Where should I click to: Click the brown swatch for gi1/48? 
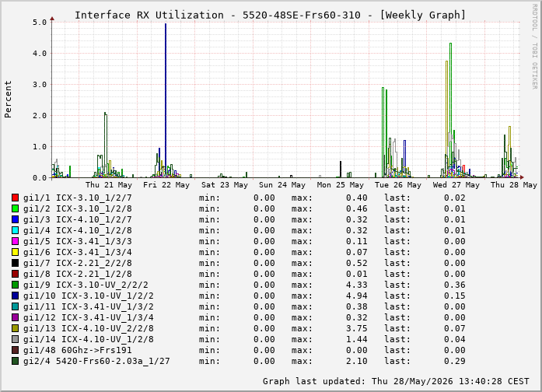15,350
